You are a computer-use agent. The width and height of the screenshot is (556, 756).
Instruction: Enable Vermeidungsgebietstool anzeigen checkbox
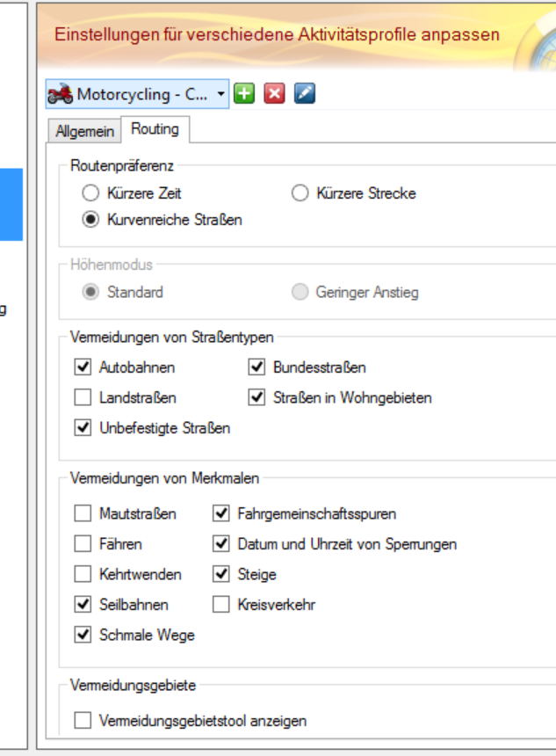(x=83, y=721)
